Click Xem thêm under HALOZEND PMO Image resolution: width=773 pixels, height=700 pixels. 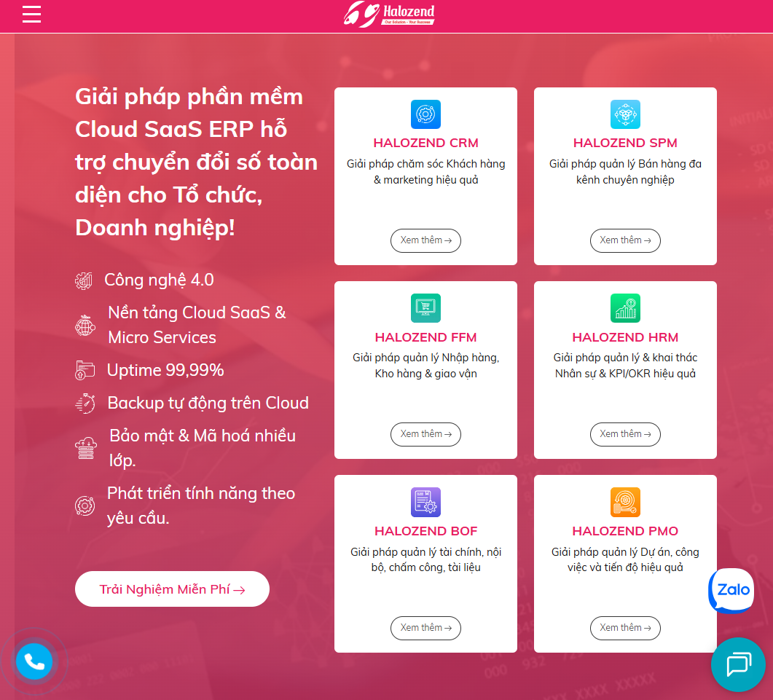tap(625, 628)
